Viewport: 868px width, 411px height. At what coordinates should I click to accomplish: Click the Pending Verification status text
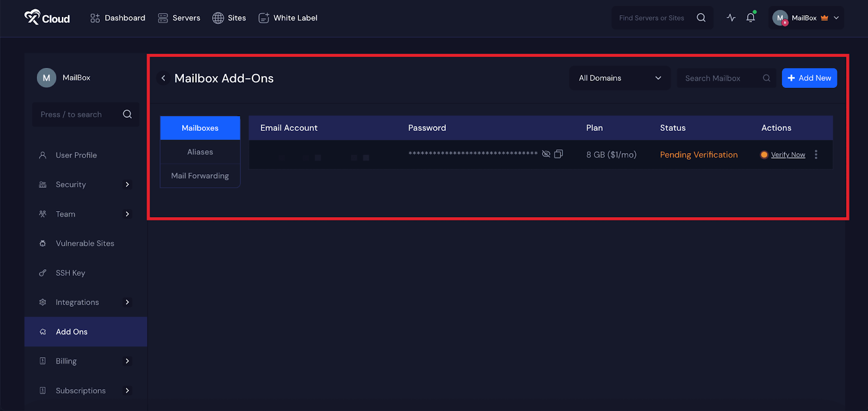tap(699, 155)
